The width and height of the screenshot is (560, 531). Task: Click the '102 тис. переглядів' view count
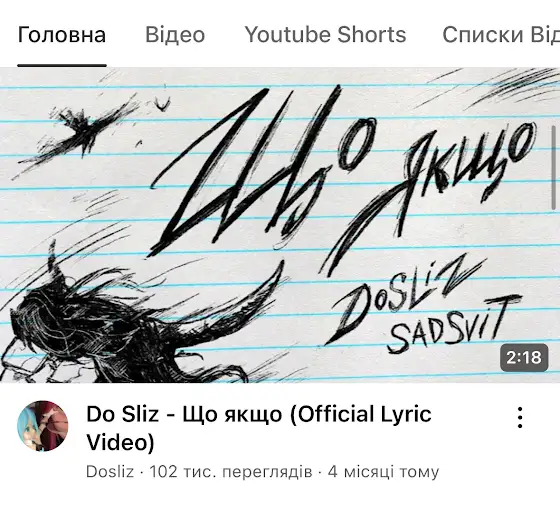(231, 472)
